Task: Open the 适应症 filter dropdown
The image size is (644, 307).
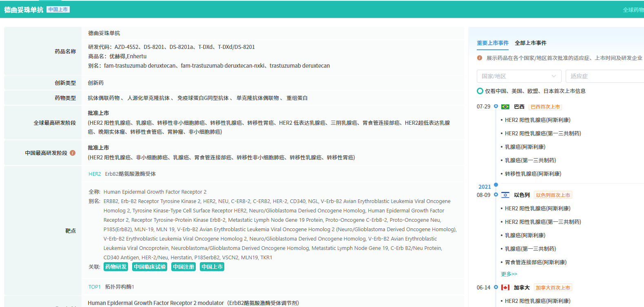Action: point(604,76)
